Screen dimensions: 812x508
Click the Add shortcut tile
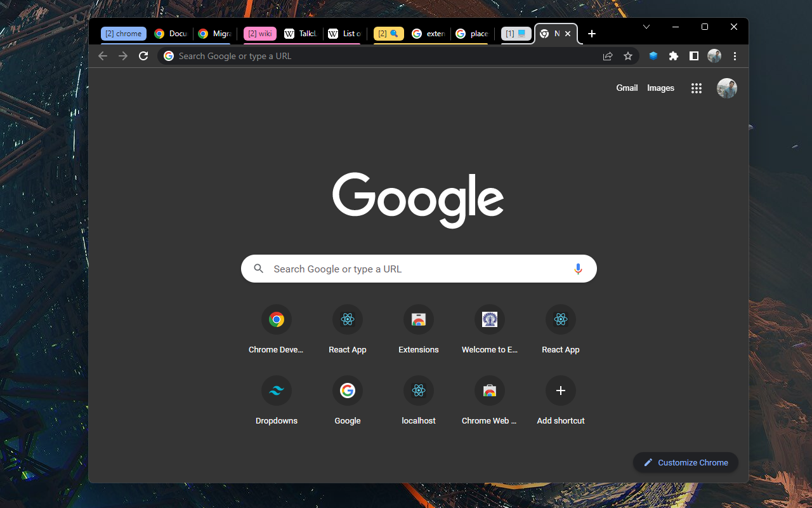561,391
